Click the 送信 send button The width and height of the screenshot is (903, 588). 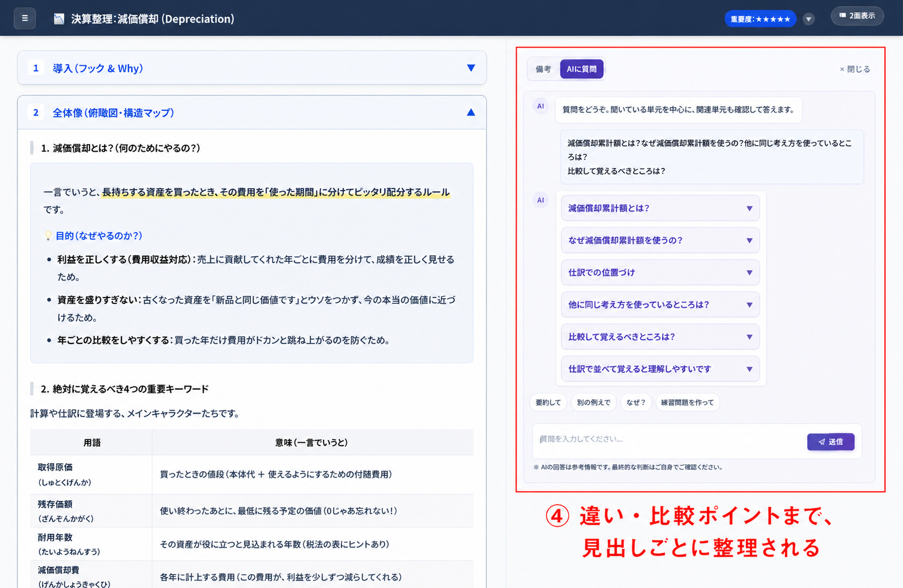830,442
